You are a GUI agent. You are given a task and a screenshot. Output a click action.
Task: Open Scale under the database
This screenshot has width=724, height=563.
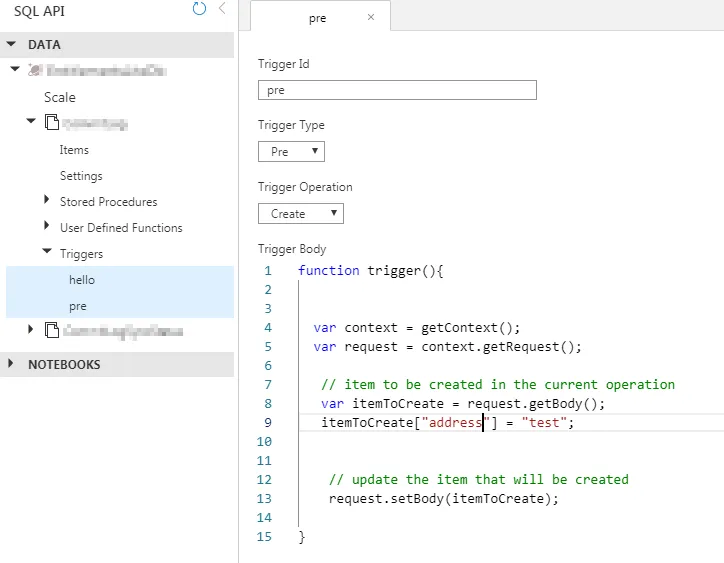pos(60,97)
